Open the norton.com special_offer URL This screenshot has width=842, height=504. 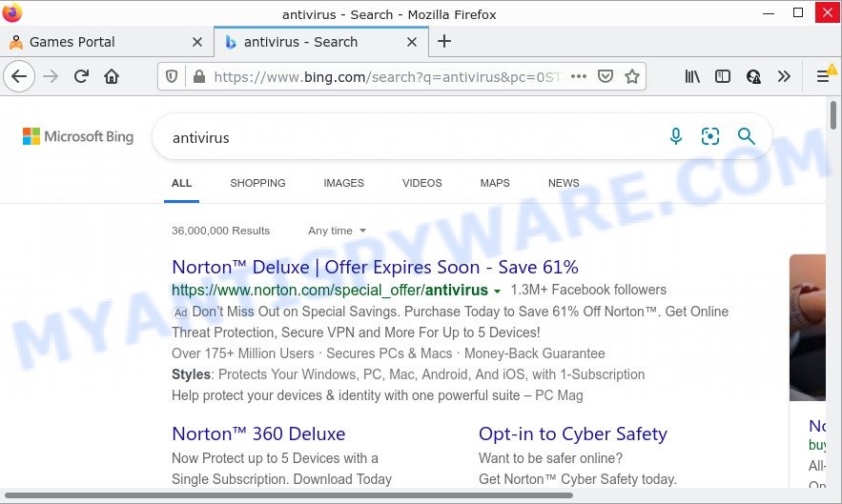tap(330, 290)
